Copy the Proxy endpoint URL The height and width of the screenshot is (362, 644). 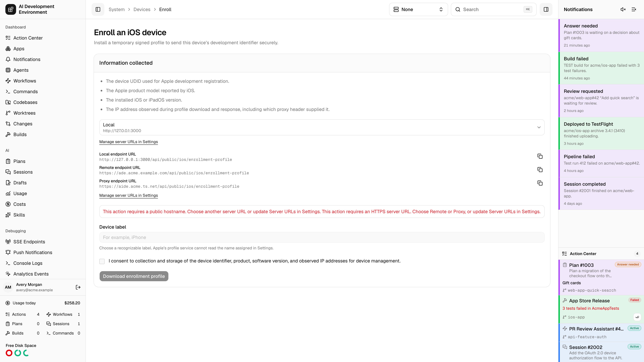540,183
